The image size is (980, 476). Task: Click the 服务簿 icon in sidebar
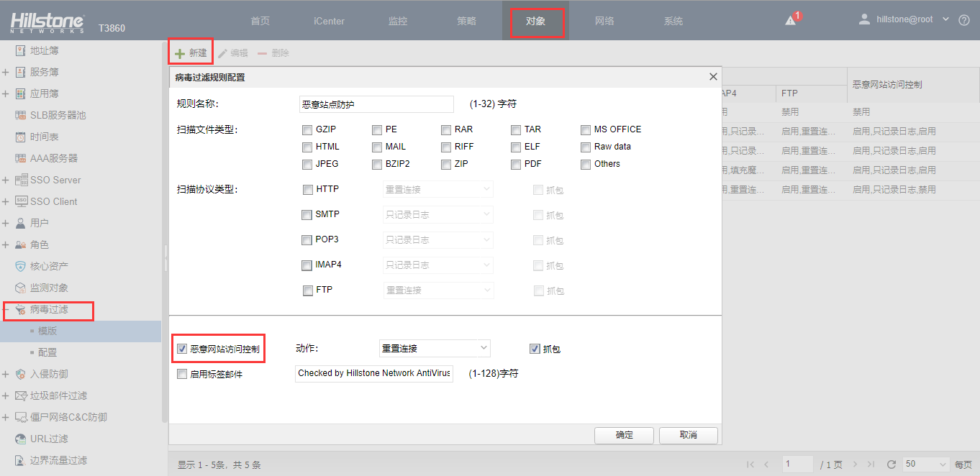point(20,72)
